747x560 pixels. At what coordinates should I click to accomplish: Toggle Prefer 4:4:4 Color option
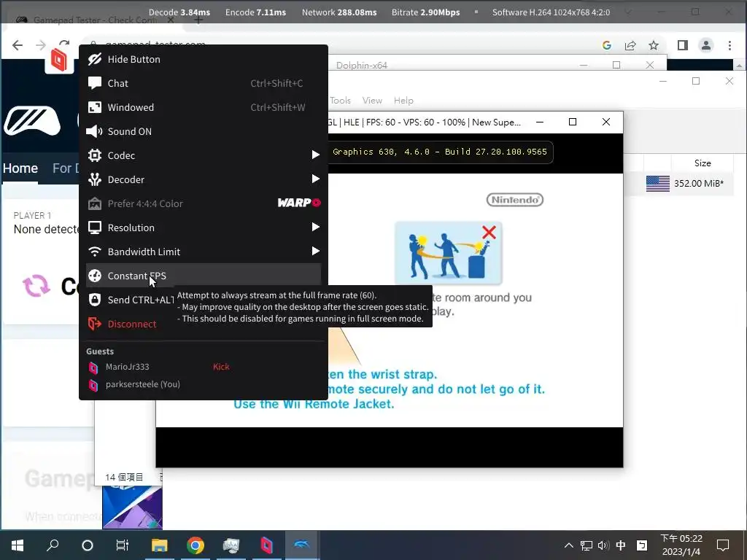tap(204, 203)
